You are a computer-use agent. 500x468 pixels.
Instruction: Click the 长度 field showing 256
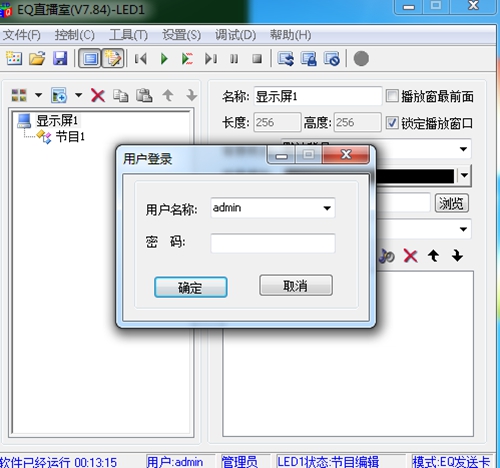coord(277,122)
